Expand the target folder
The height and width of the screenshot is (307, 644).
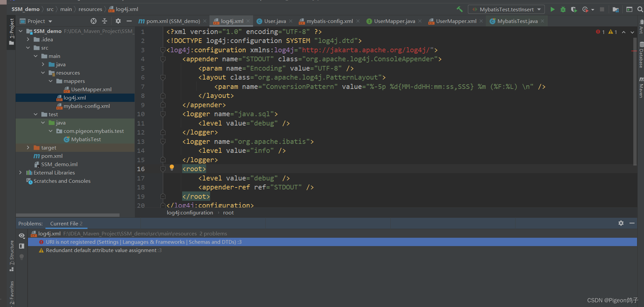(28, 147)
